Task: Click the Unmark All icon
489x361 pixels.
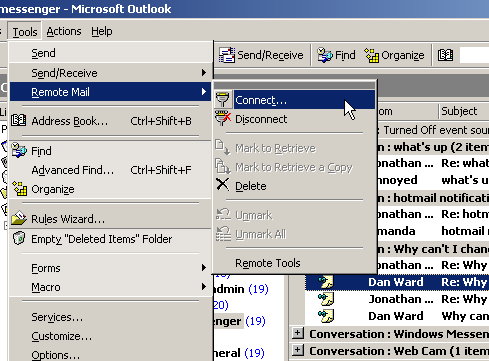Action: point(223,233)
